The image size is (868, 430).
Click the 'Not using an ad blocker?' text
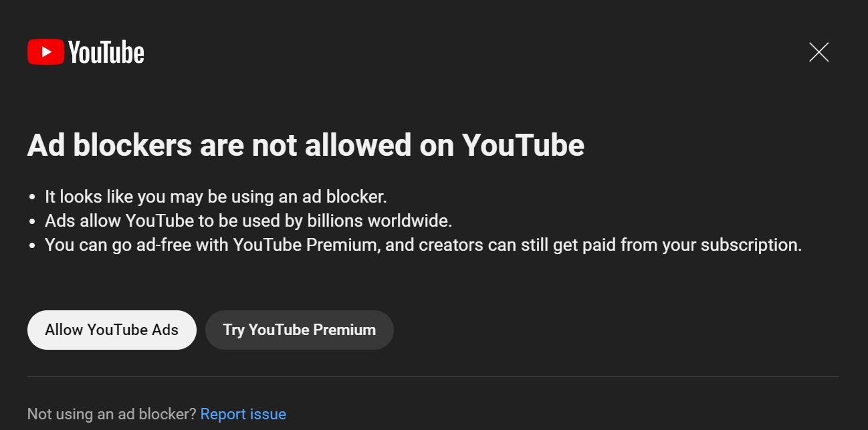pyautogui.click(x=112, y=414)
